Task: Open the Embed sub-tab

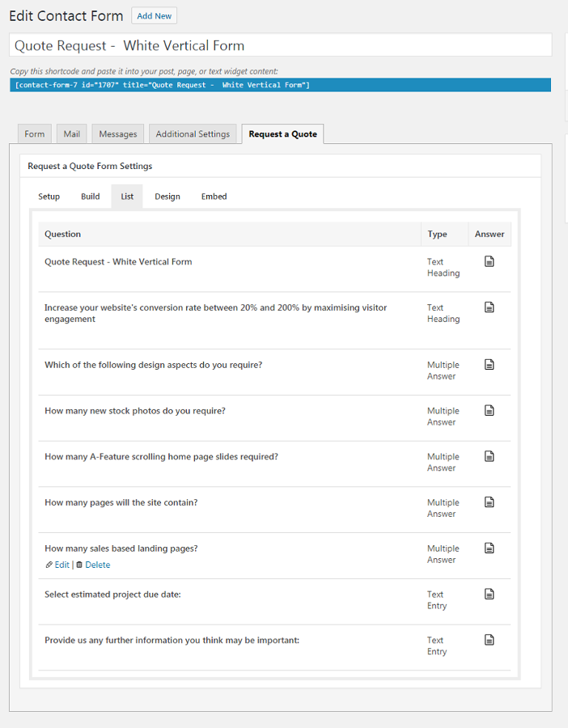Action: pyautogui.click(x=214, y=197)
